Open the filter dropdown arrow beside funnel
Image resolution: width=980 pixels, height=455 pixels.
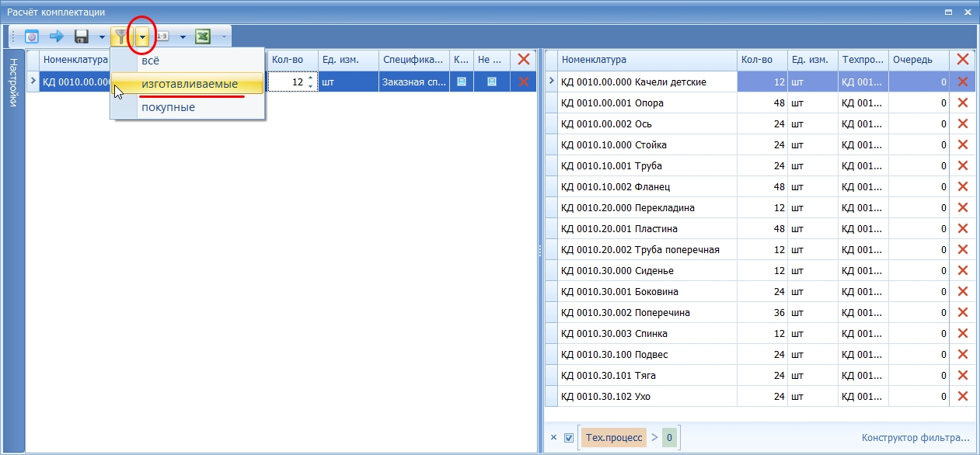coord(142,36)
